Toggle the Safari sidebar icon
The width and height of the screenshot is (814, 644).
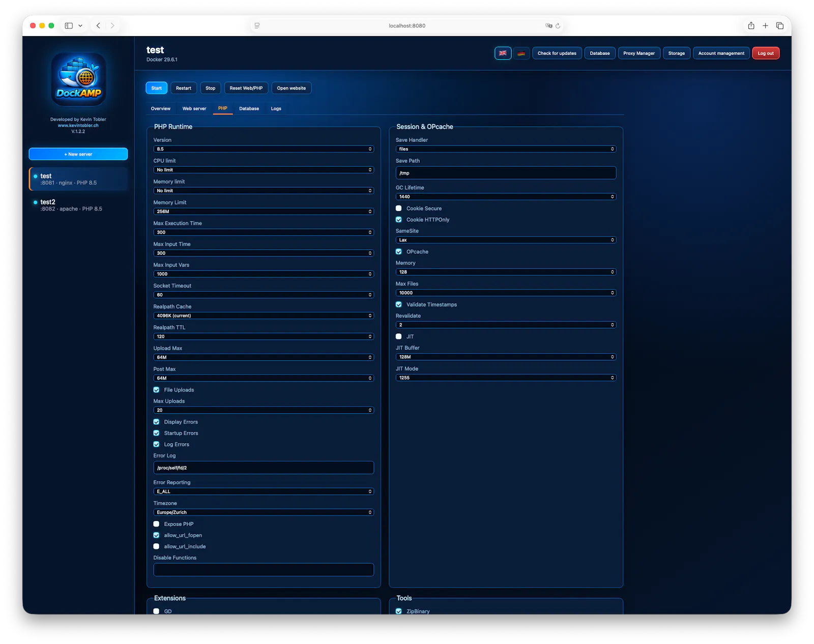(69, 25)
